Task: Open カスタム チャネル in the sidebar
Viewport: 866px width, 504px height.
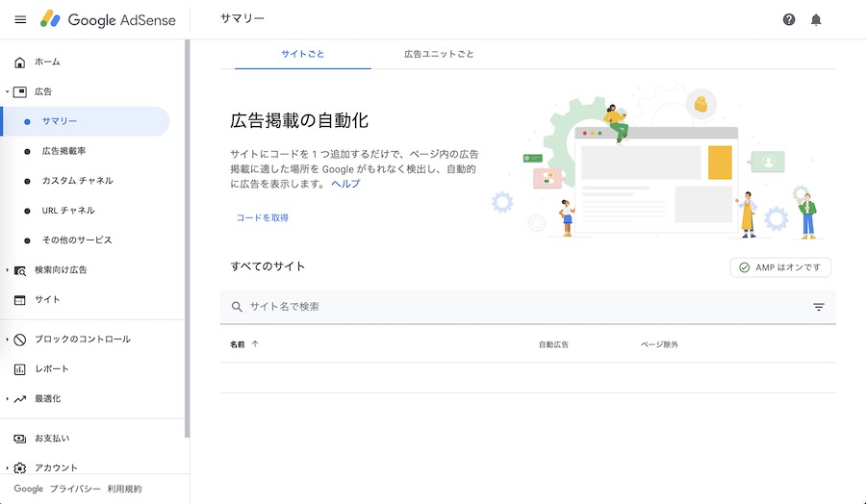Action: coord(77,181)
